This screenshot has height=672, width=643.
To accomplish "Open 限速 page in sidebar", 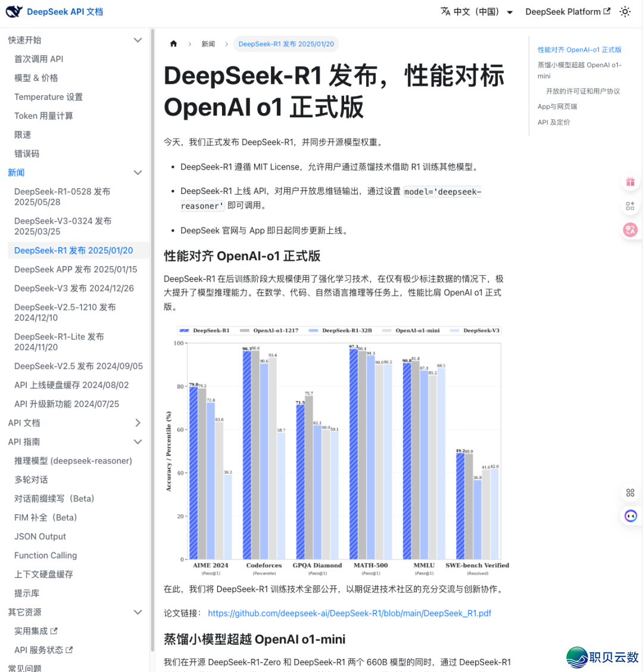I will [x=23, y=135].
